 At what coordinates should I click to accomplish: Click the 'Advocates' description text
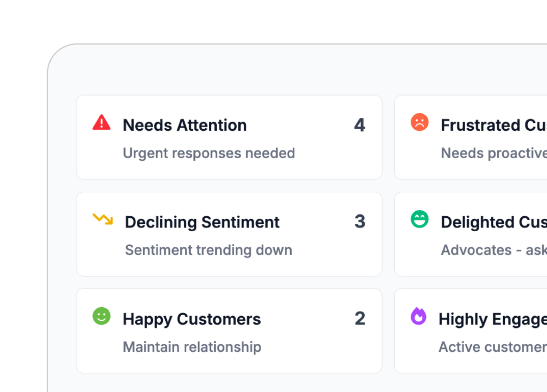coord(476,250)
